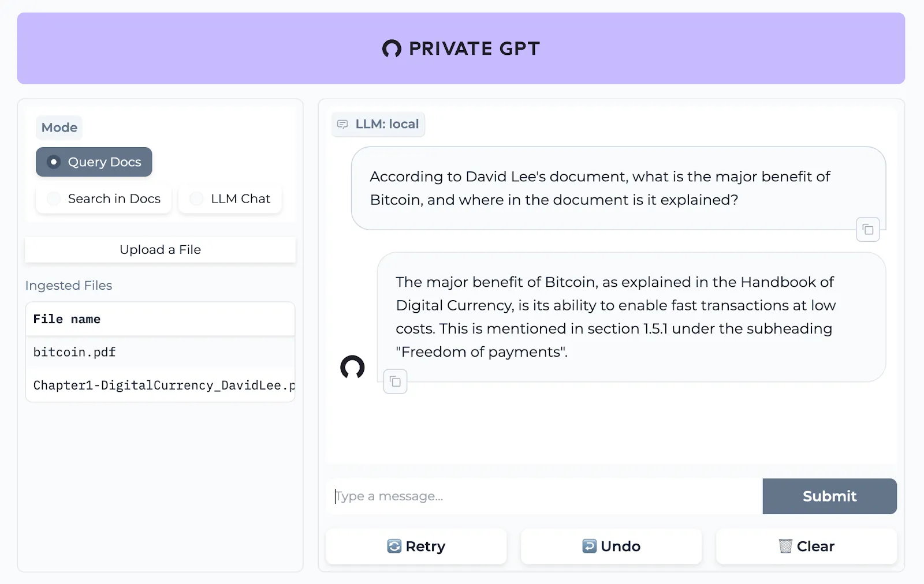Screen dimensions: 924x584
Task: Switch to Search in Docs mode
Action: coord(103,199)
